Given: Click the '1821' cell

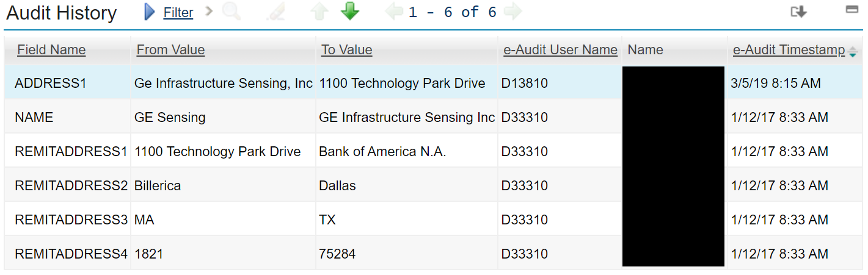Looking at the screenshot, I should [x=149, y=254].
